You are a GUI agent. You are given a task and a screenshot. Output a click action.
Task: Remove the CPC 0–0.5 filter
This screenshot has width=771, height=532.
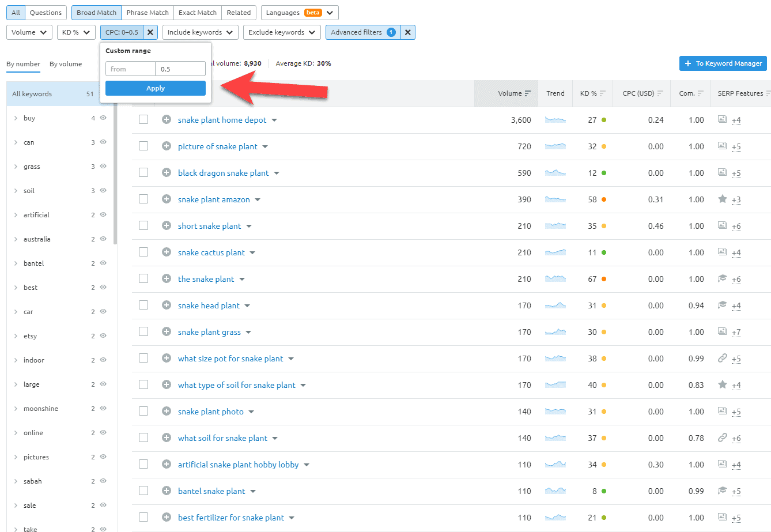click(x=150, y=32)
